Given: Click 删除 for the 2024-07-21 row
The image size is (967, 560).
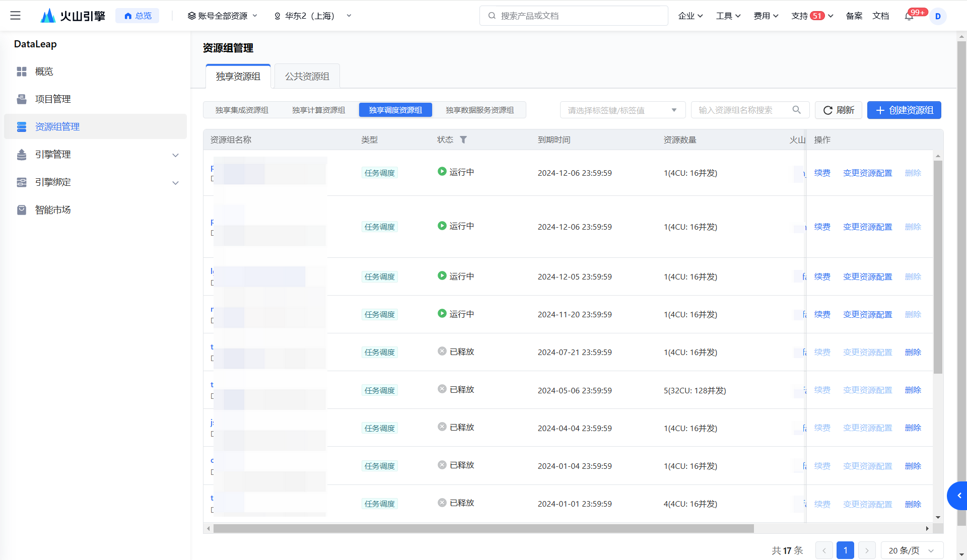Looking at the screenshot, I should (x=913, y=352).
